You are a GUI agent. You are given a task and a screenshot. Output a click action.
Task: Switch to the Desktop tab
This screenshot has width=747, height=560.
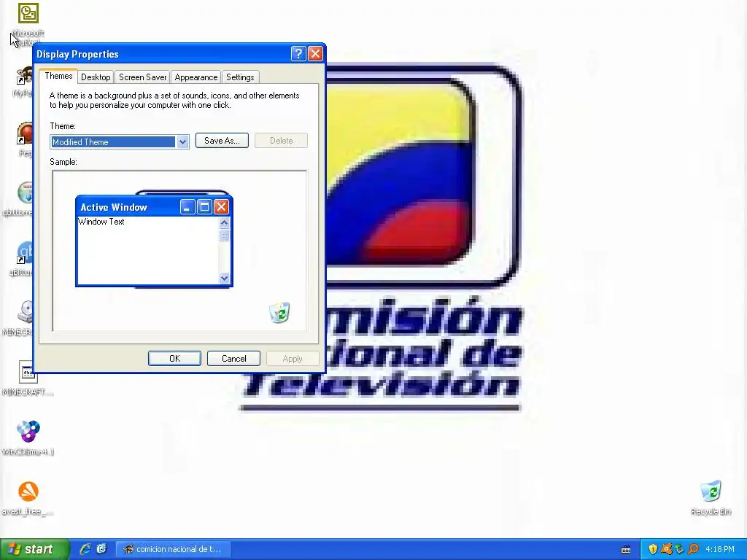coord(96,77)
